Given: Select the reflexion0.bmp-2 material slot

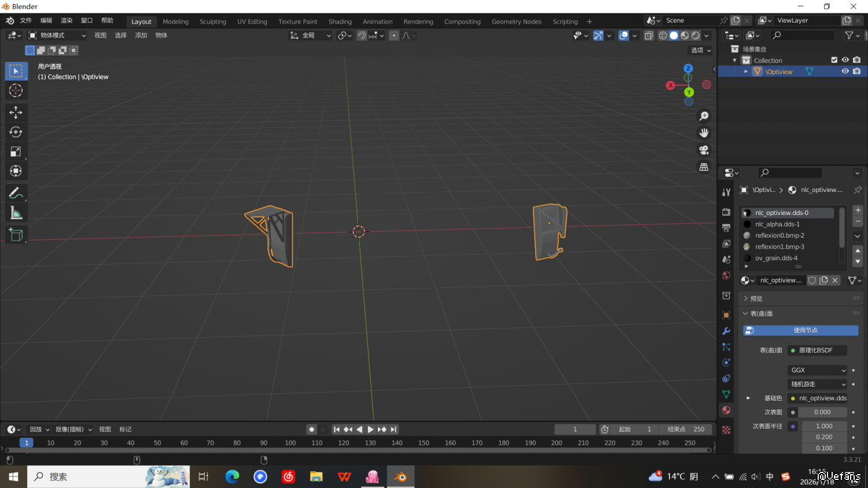Looking at the screenshot, I should point(779,235).
